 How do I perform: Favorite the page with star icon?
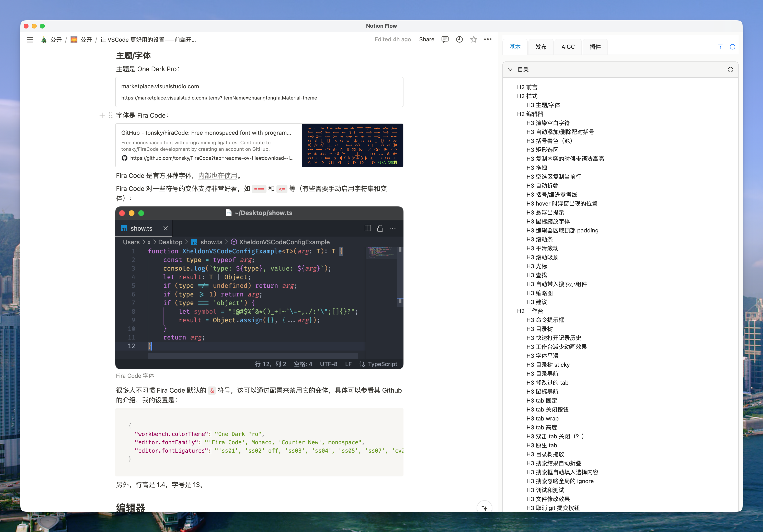[474, 39]
